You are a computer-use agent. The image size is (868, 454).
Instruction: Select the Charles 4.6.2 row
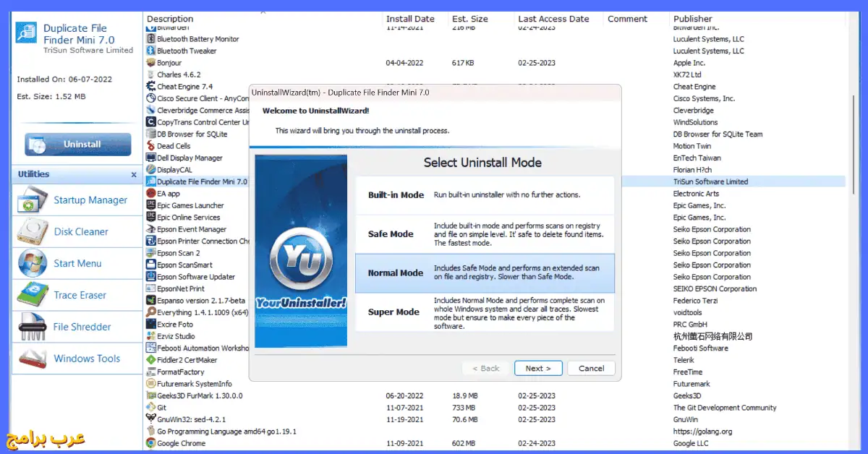click(x=495, y=74)
